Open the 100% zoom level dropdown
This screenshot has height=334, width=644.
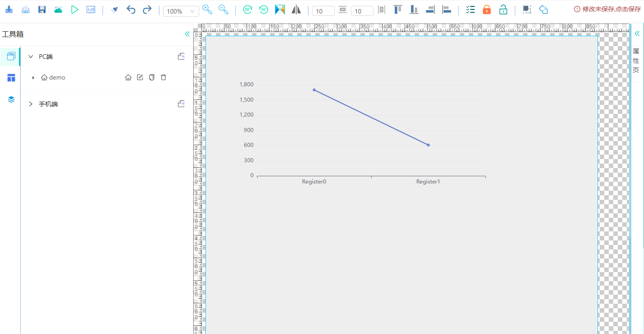click(x=181, y=11)
